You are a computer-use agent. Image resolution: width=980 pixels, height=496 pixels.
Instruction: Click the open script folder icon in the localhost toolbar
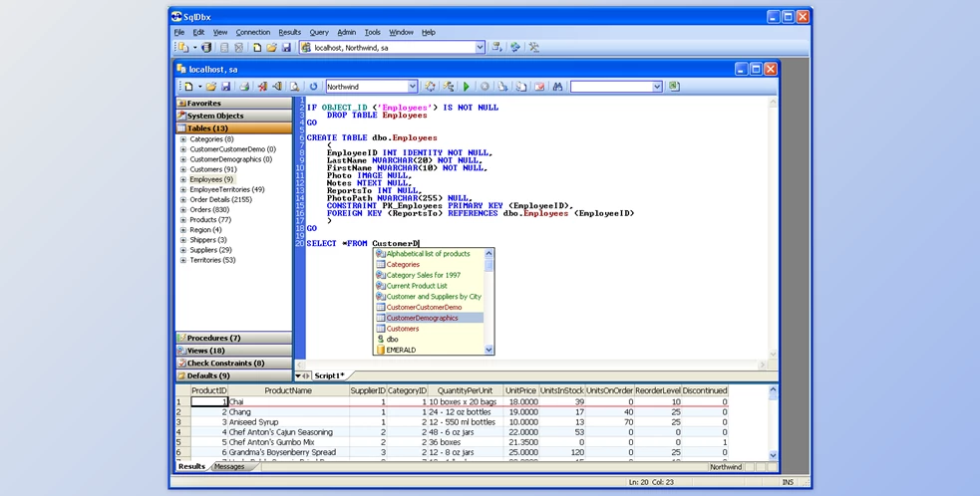click(x=211, y=87)
